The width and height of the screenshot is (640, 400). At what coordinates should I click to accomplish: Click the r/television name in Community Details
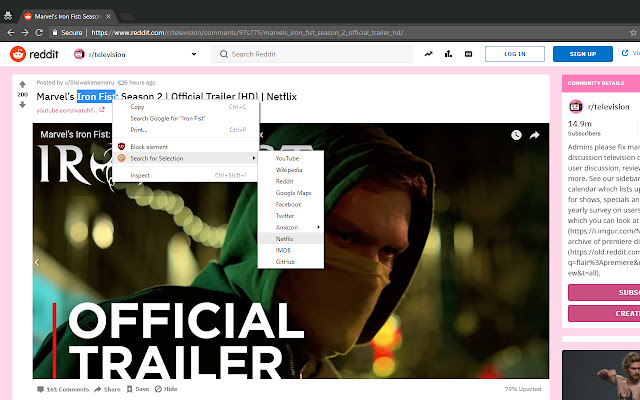pos(609,107)
